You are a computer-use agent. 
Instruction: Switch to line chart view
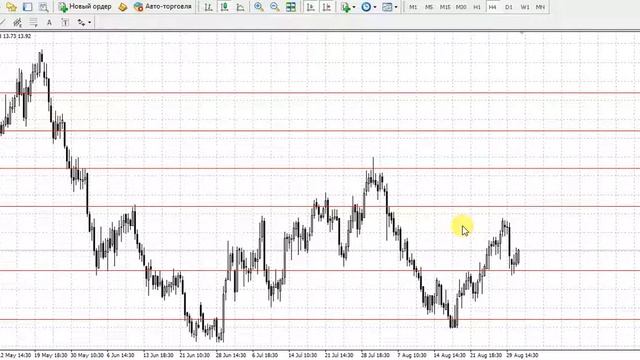[x=240, y=7]
